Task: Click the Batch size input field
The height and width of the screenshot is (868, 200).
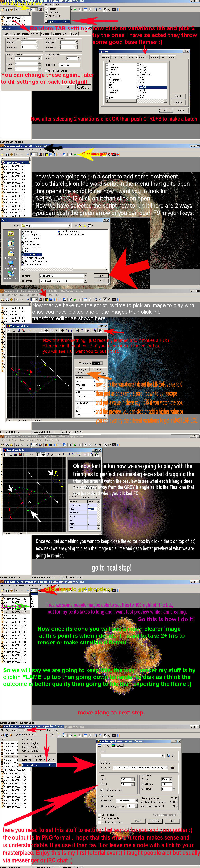Action: coord(71,59)
